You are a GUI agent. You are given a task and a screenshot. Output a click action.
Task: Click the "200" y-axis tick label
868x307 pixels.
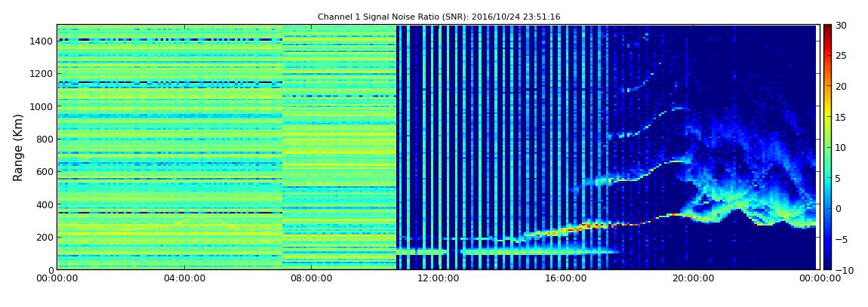45,238
